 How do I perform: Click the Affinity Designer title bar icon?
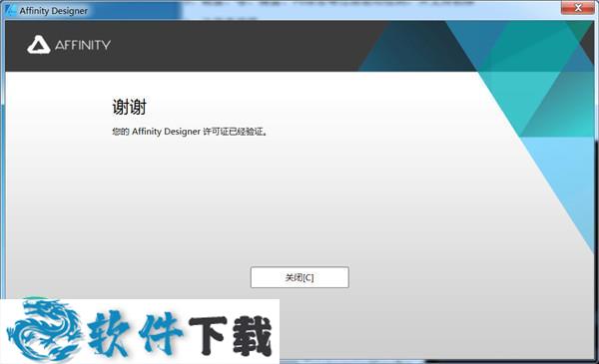(11, 10)
